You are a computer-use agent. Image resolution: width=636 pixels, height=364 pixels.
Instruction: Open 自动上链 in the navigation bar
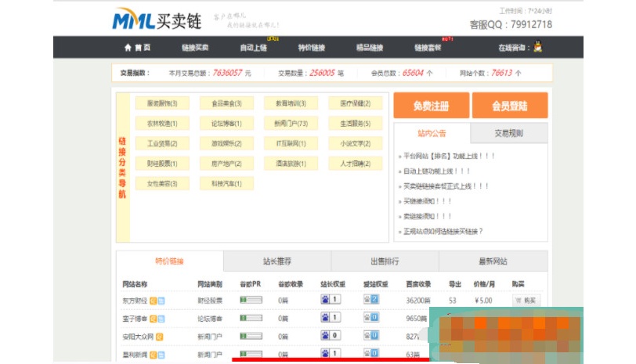point(253,48)
